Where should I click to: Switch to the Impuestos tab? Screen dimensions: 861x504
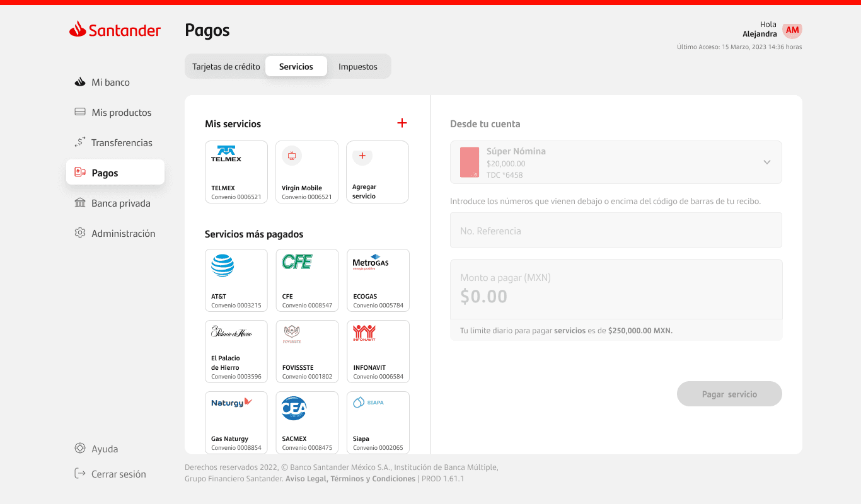tap(358, 66)
